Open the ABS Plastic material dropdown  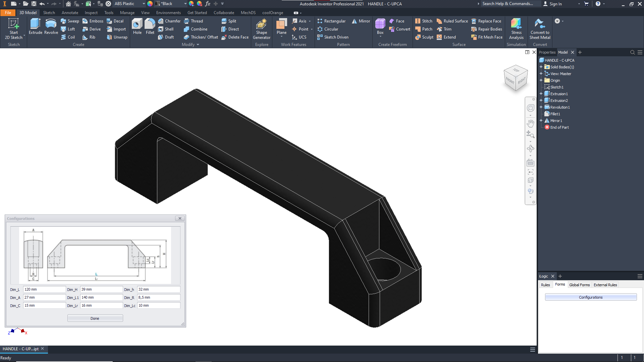tap(144, 4)
